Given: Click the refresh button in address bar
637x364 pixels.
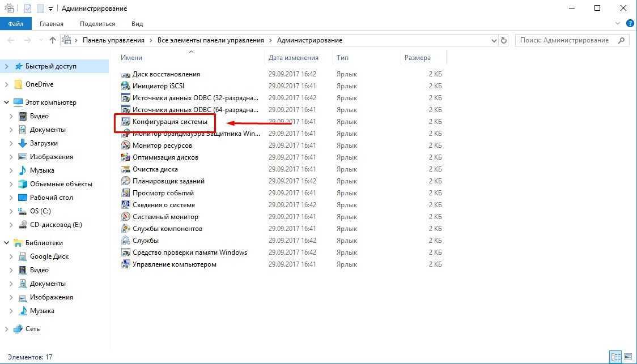Looking at the screenshot, I should (x=504, y=40).
